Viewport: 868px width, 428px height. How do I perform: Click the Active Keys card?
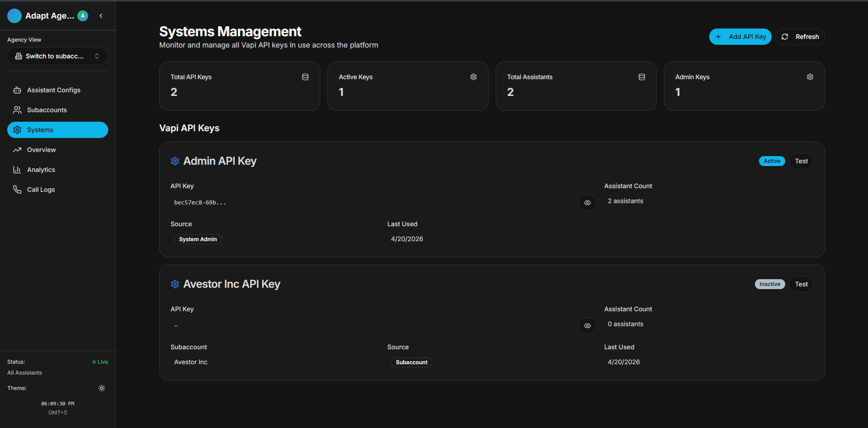click(408, 86)
